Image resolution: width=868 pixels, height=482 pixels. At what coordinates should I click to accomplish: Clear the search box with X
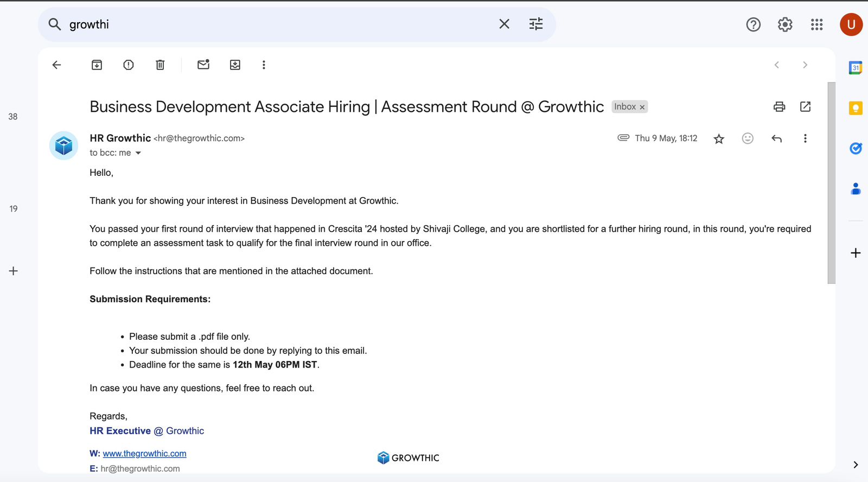click(x=505, y=24)
